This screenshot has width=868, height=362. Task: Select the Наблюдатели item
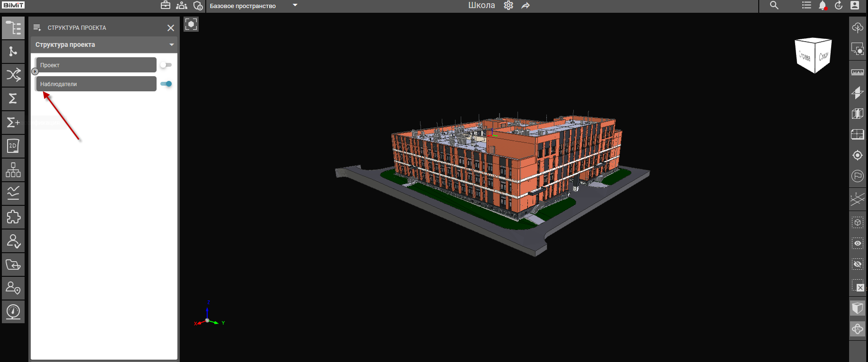[96, 84]
